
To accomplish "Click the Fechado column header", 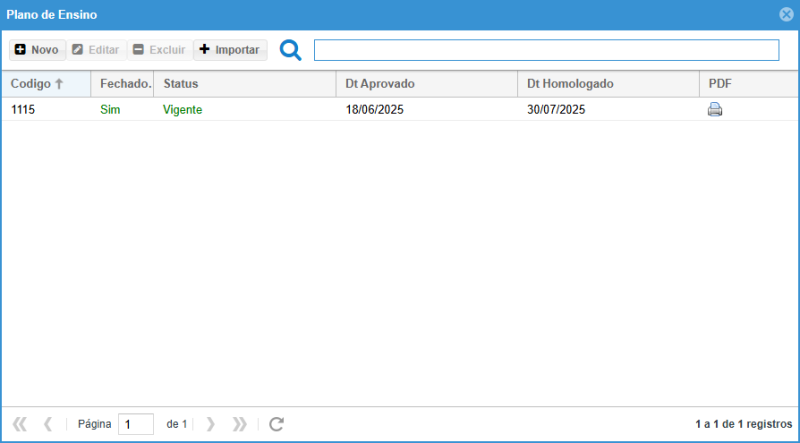I will pyautogui.click(x=124, y=84).
